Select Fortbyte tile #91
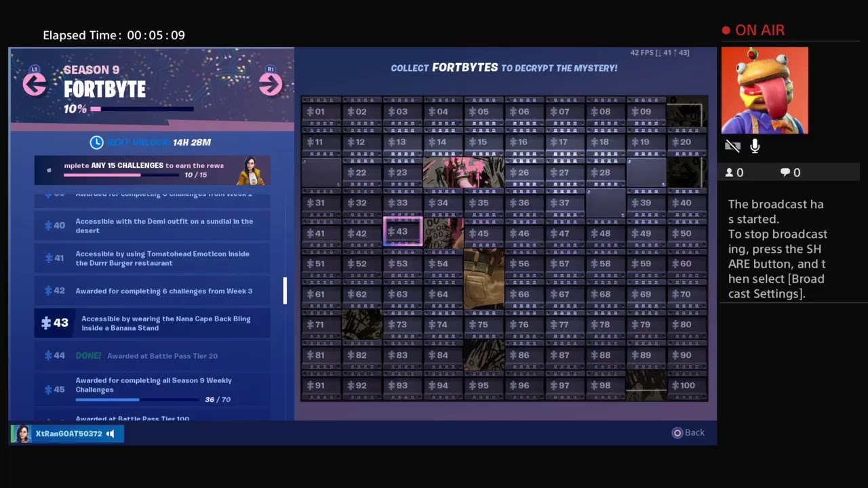Viewport: 868px width, 488px height. pos(321,386)
